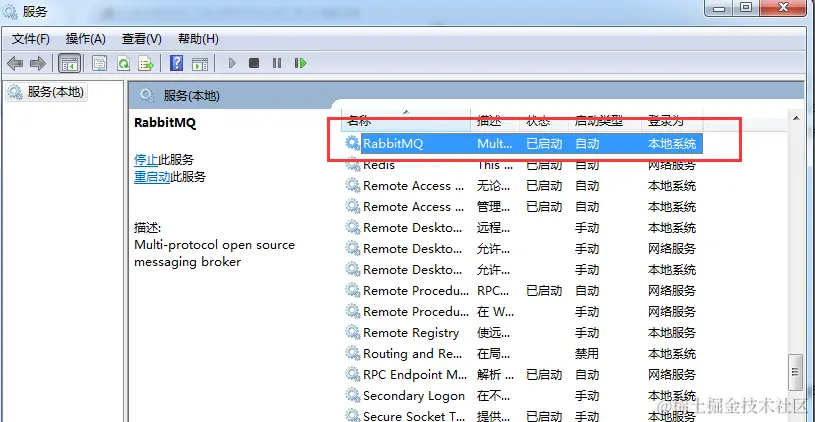Click the gear icon beside RPC Endpoint M...

click(353, 374)
